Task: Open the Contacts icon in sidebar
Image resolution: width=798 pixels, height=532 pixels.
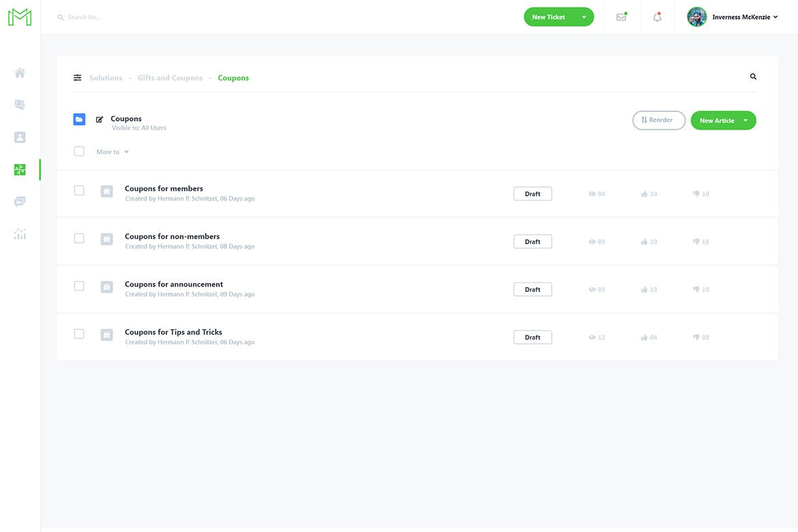Action: 20,137
